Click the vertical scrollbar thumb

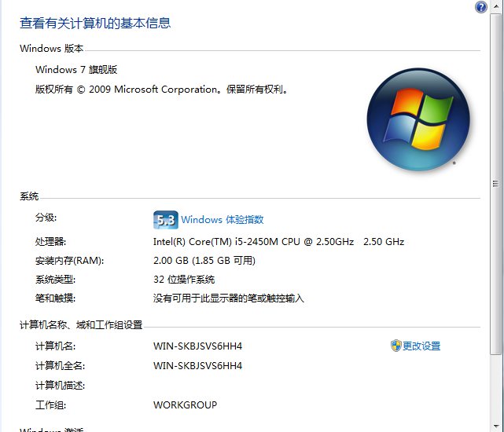click(495, 184)
